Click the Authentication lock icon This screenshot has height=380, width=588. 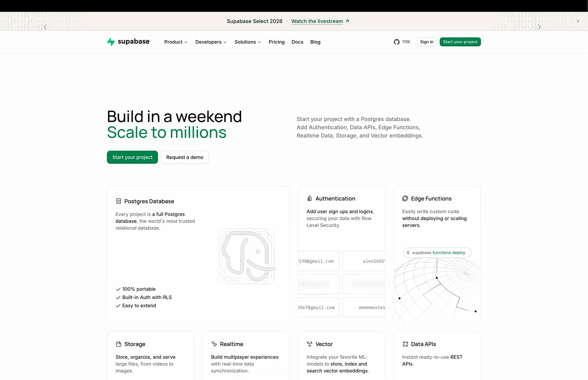[309, 198]
